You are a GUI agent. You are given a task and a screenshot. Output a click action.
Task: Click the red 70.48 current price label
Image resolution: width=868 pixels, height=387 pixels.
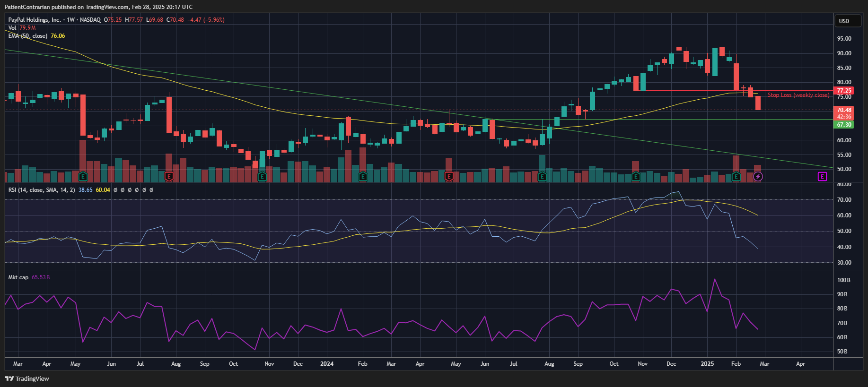pos(844,110)
